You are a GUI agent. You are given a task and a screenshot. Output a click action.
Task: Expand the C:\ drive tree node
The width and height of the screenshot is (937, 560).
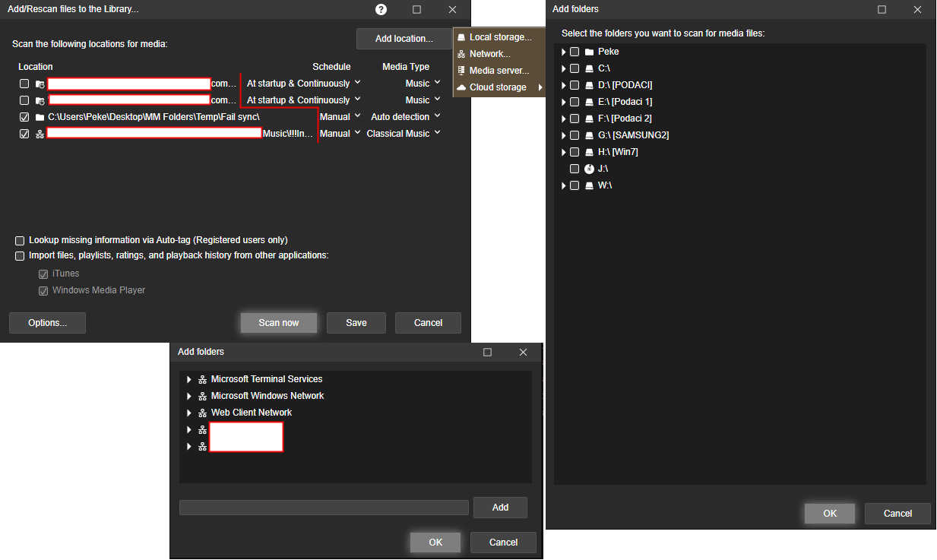563,68
